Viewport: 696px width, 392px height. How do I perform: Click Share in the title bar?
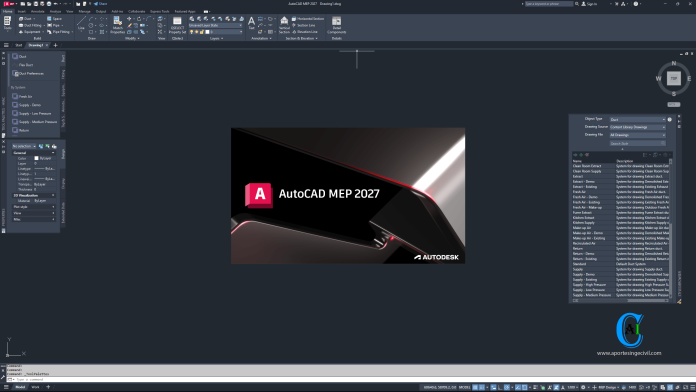click(100, 4)
